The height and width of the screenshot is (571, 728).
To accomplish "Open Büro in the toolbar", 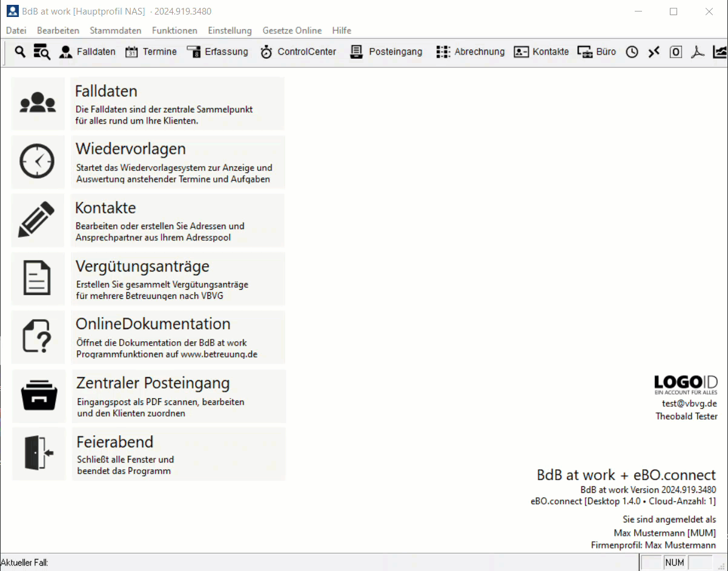I will 597,52.
